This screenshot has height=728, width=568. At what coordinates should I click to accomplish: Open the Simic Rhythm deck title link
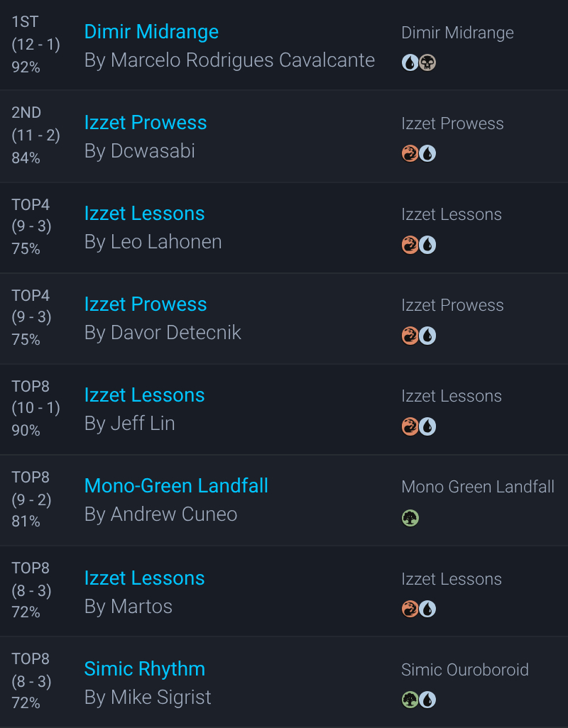pyautogui.click(x=144, y=669)
